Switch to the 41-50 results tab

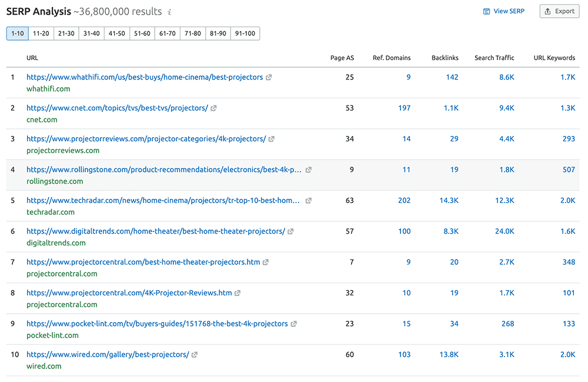click(x=116, y=34)
